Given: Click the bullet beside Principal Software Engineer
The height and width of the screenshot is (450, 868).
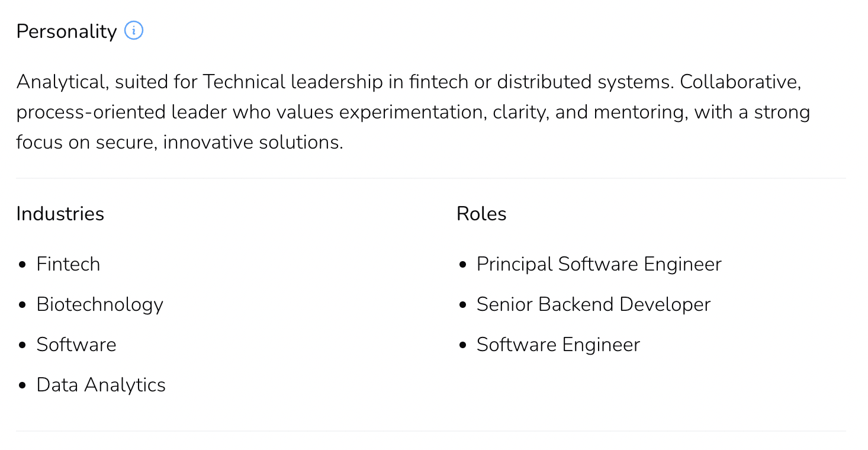Looking at the screenshot, I should (x=463, y=265).
